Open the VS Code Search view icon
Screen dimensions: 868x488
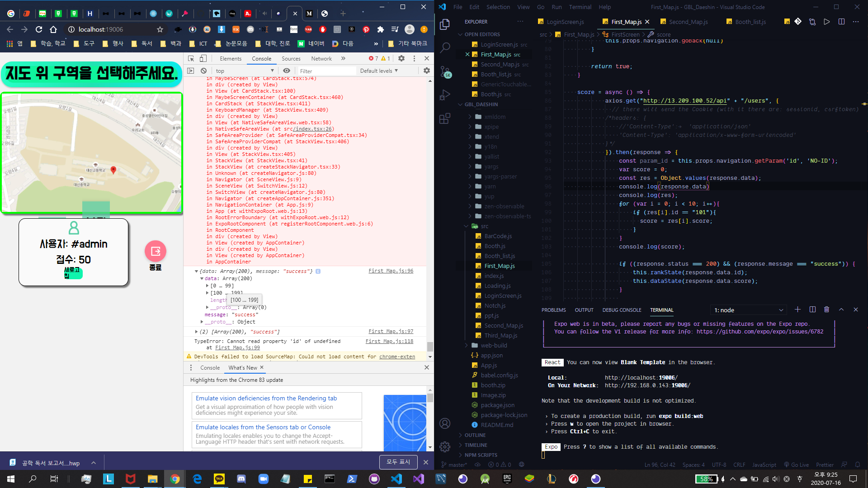tap(445, 47)
